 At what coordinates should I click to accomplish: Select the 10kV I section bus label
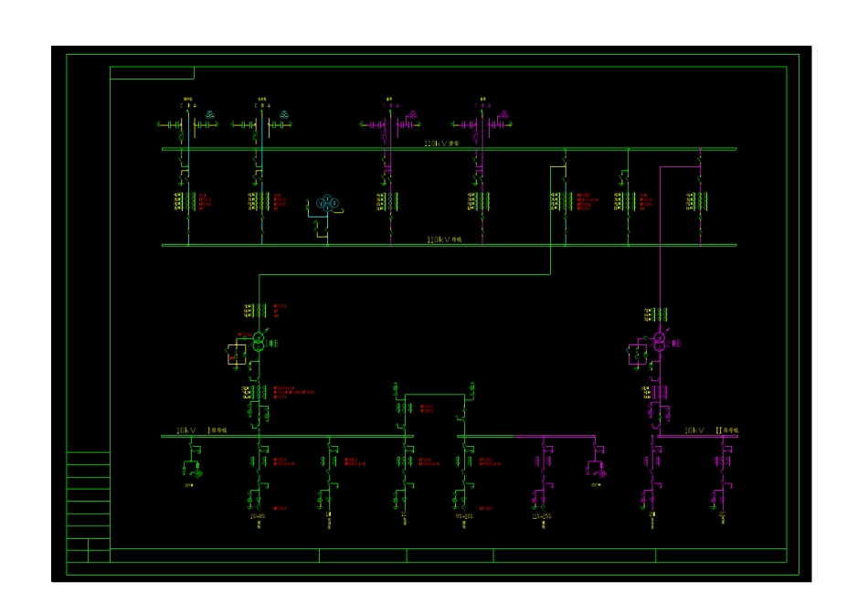pos(202,430)
